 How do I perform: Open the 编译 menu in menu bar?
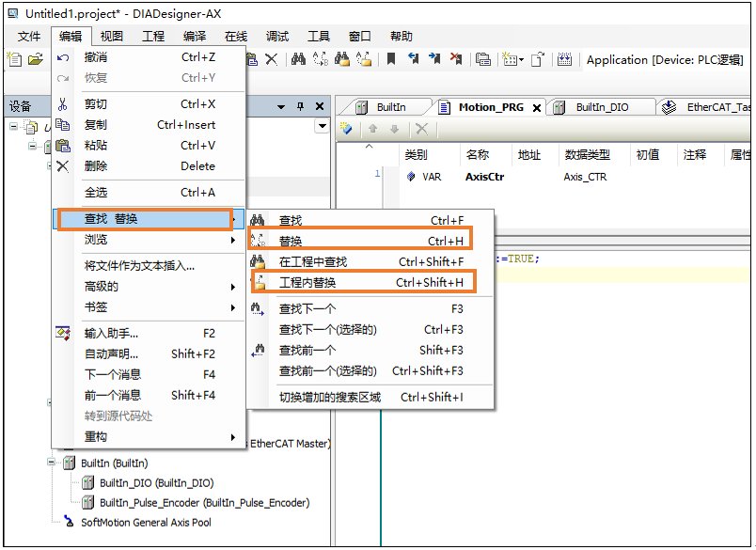tap(195, 37)
